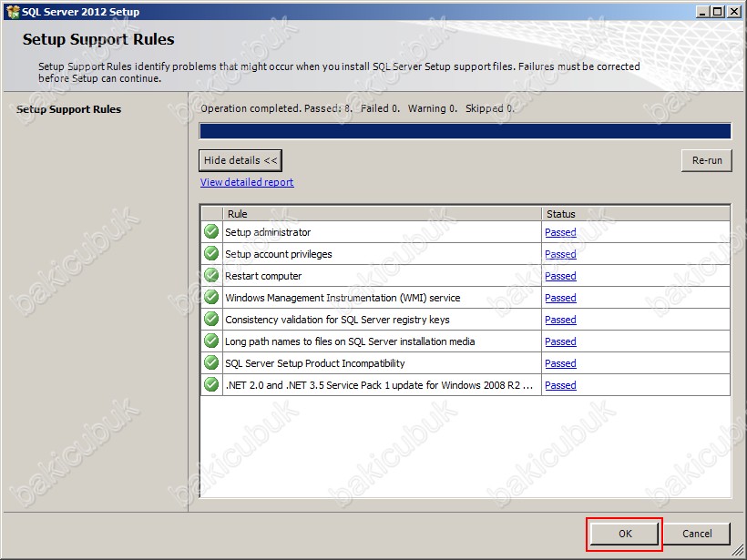Image resolution: width=747 pixels, height=560 pixels.
Task: Click green check icon beside Consistency validation rule
Action: (x=211, y=319)
